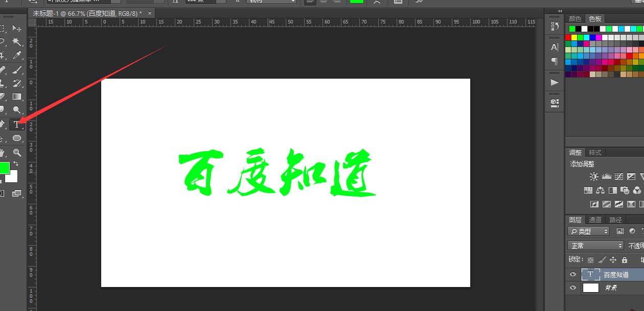This screenshot has width=644, height=311.
Task: Add a Posterize adjustment
Action: point(607,204)
